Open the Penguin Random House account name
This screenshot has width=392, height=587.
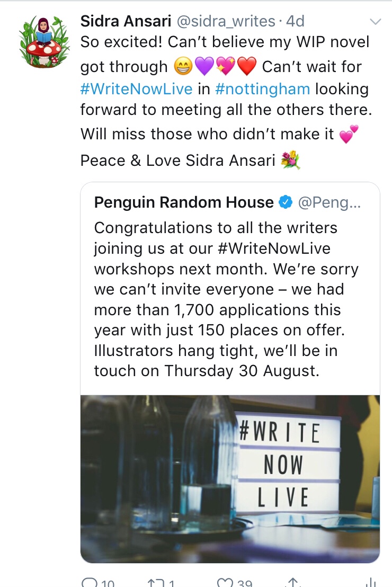(184, 202)
